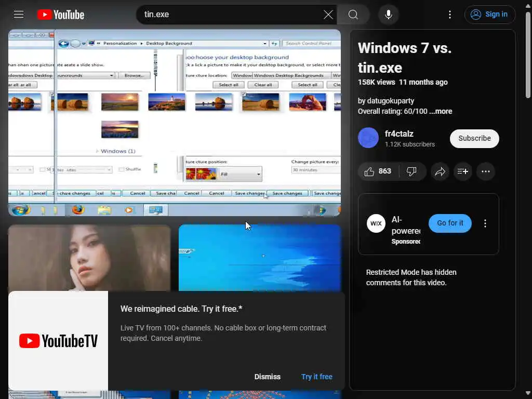The image size is (532, 399).
Task: Open the blue glitch screen video thumbnail
Action: (x=260, y=258)
